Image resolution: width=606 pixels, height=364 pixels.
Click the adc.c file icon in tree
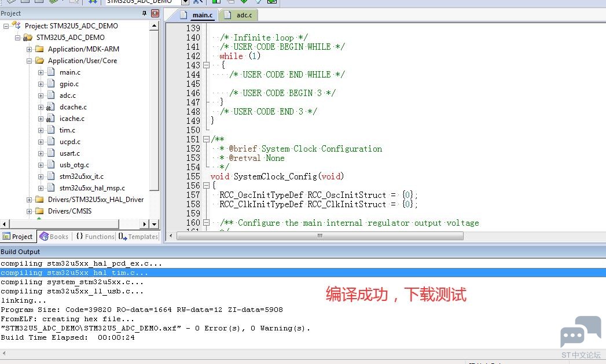(51, 95)
